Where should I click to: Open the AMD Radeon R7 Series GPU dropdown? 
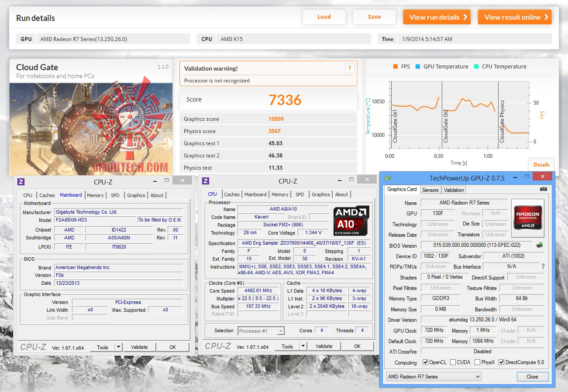coord(434,377)
